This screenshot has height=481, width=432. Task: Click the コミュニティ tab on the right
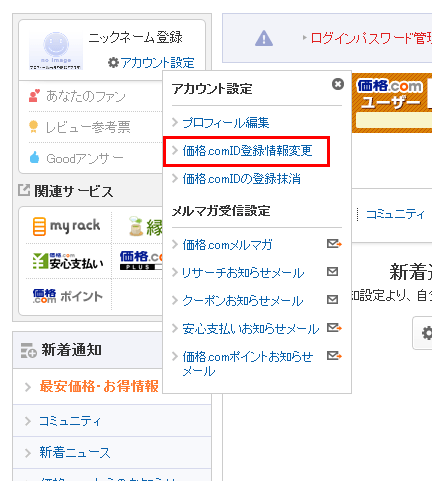[x=395, y=214]
